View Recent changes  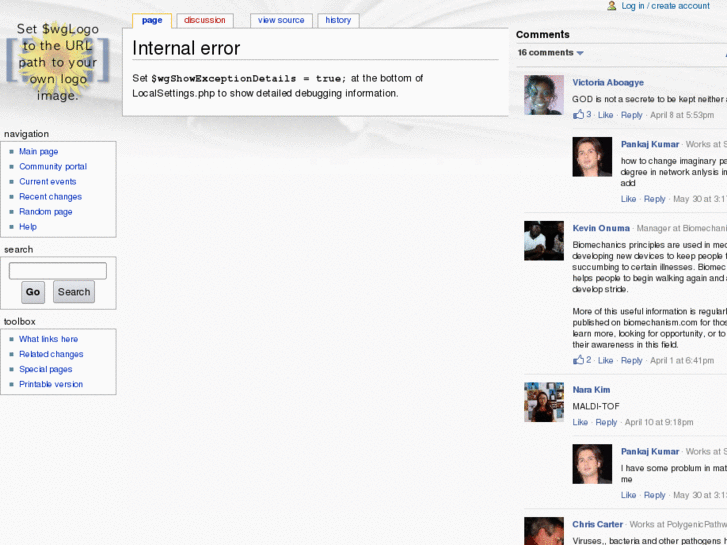pos(51,197)
